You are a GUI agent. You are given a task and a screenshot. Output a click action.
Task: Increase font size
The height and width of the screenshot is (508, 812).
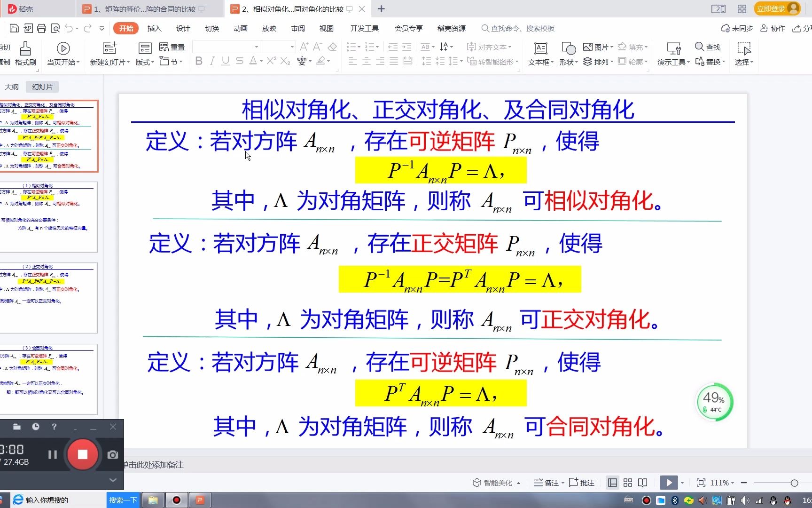304,47
